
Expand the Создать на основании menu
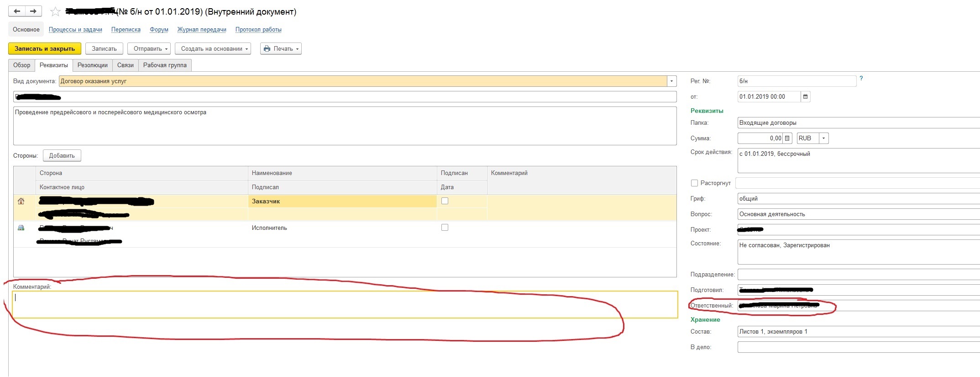coord(213,49)
